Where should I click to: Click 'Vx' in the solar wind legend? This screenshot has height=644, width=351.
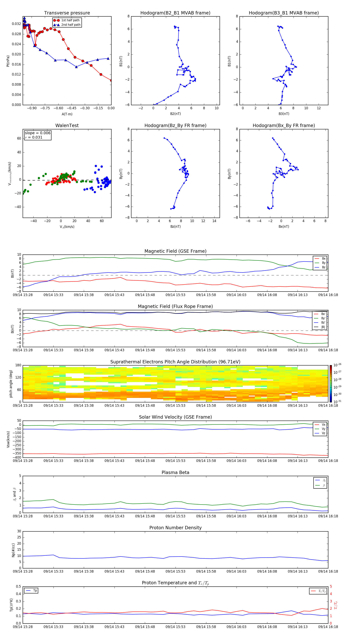pos(320,424)
